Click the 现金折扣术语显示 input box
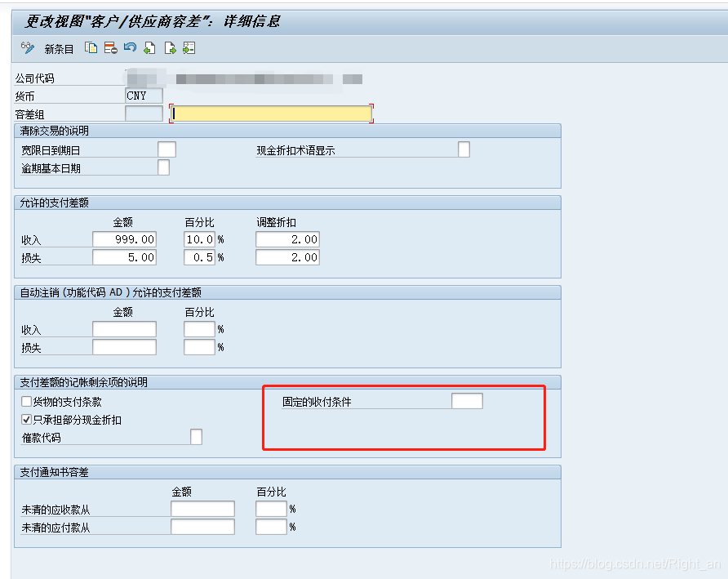The image size is (728, 579). click(x=464, y=149)
